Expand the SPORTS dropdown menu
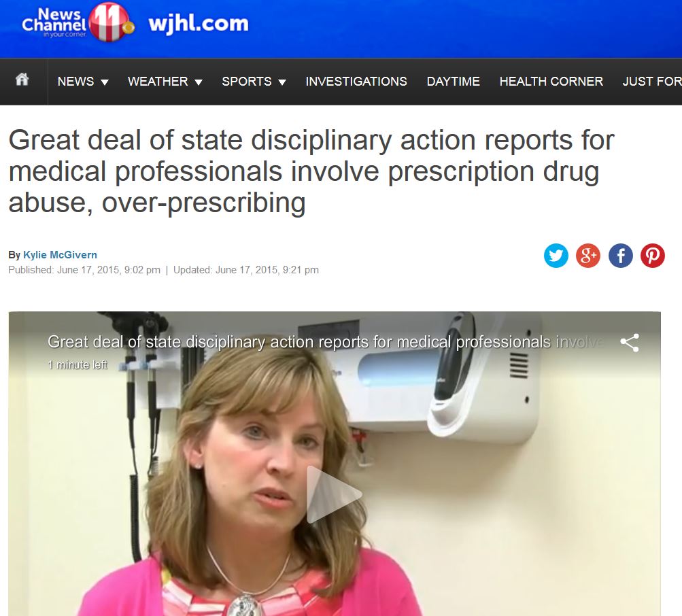This screenshot has height=616, width=682. tap(254, 82)
